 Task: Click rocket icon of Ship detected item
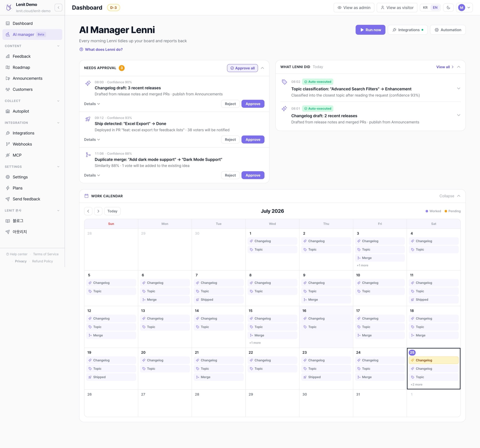coord(88,119)
